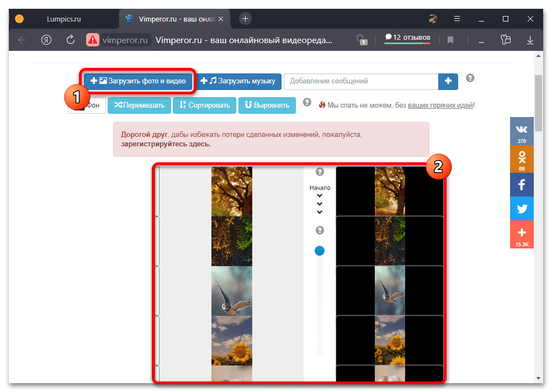Align items using the 'Выровнять' button

pos(267,105)
